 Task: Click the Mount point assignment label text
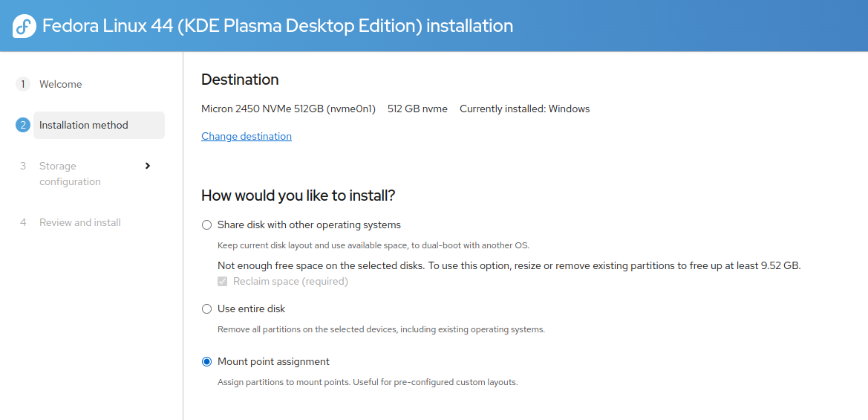(273, 362)
